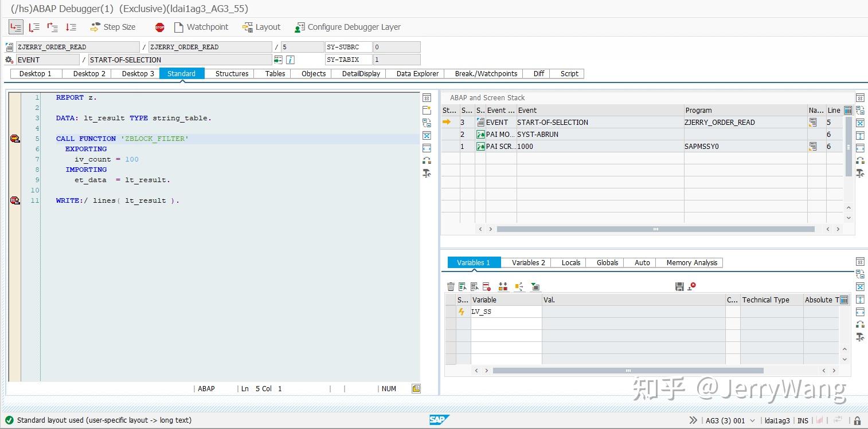Toggle the breakpoint on line 11
The width and height of the screenshot is (868, 429).
pyautogui.click(x=15, y=200)
